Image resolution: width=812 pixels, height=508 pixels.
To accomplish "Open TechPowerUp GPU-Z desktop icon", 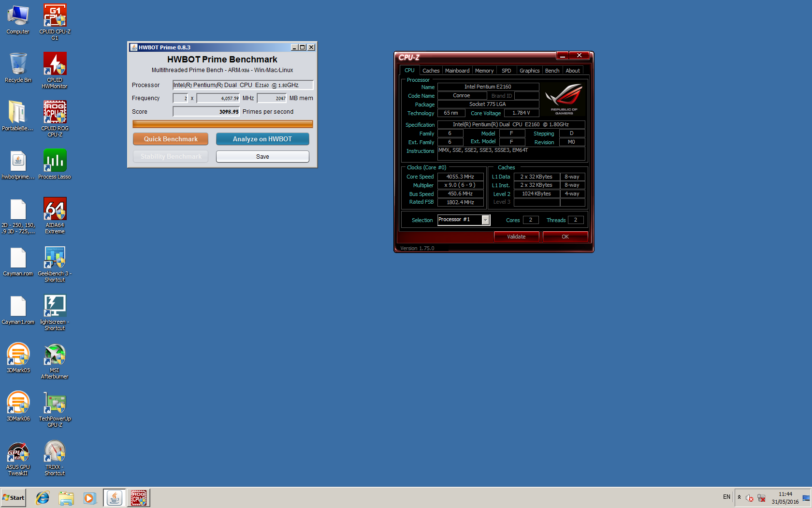I will pyautogui.click(x=55, y=409).
